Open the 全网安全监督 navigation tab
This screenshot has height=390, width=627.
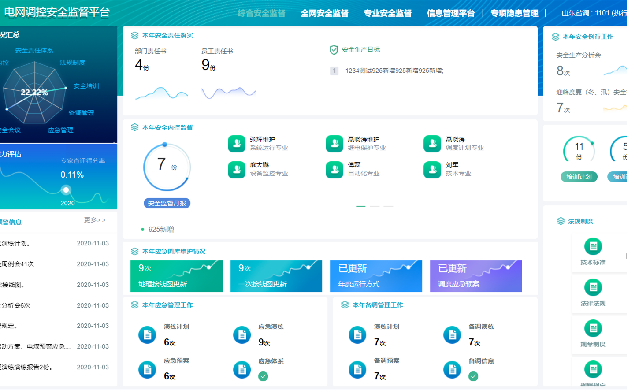[x=324, y=13]
